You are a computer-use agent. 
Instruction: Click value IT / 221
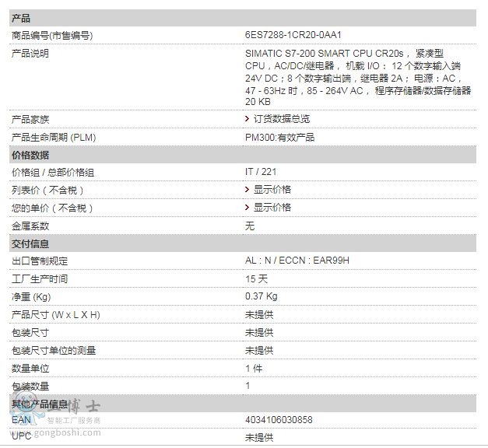(x=261, y=172)
